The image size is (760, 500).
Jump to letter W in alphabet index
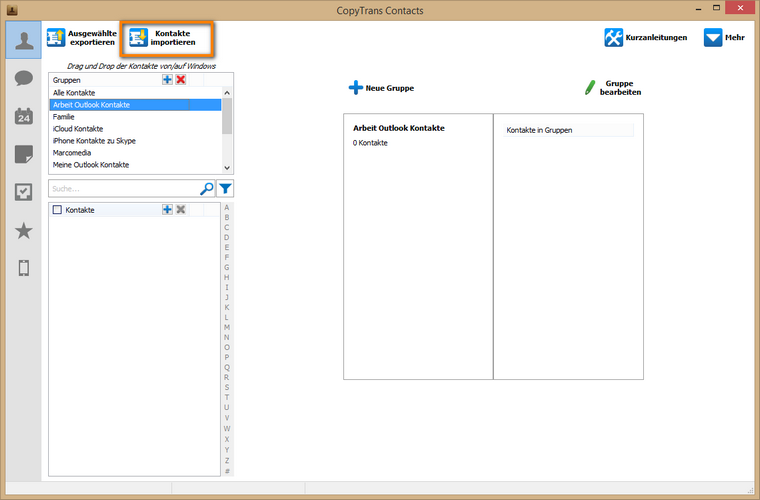coord(227,428)
